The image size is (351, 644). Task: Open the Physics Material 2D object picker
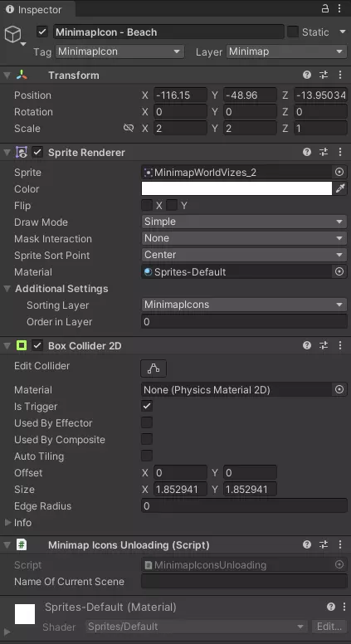point(339,389)
